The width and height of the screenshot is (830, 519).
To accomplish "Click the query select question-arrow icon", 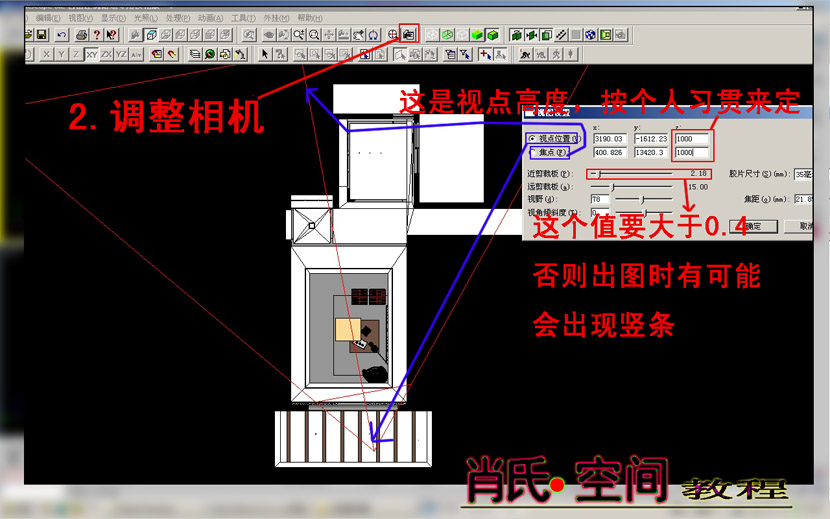I will pyautogui.click(x=280, y=54).
